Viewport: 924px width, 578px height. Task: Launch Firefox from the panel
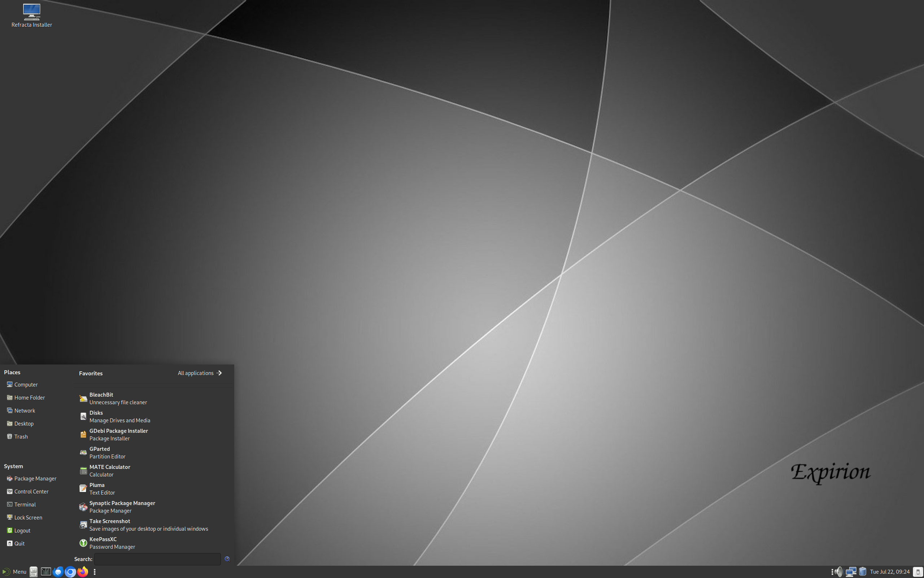83,572
